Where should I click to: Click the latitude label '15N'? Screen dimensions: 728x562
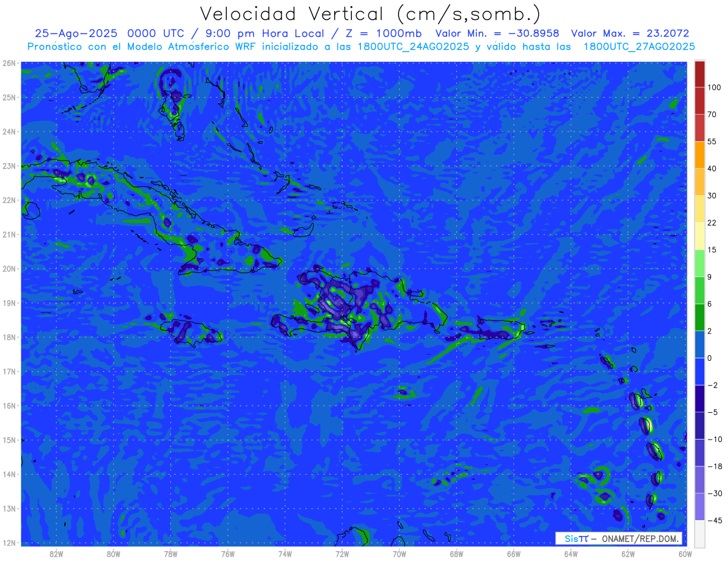(x=9, y=440)
